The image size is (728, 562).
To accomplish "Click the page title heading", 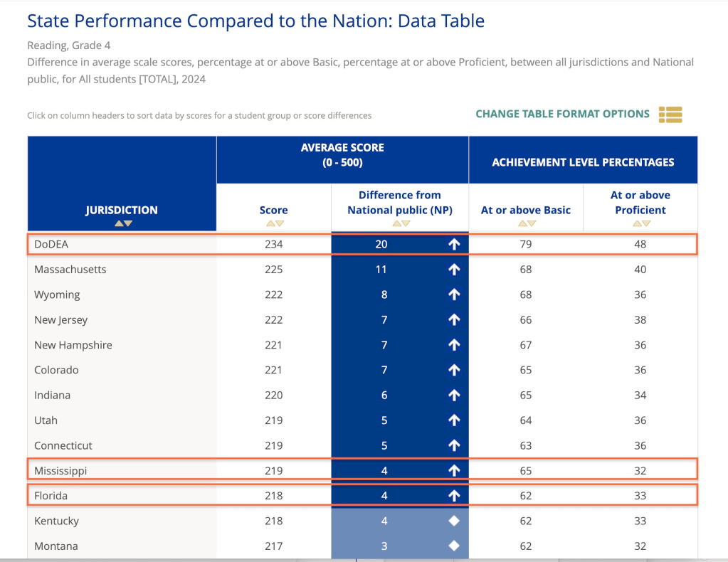I will tap(255, 21).
